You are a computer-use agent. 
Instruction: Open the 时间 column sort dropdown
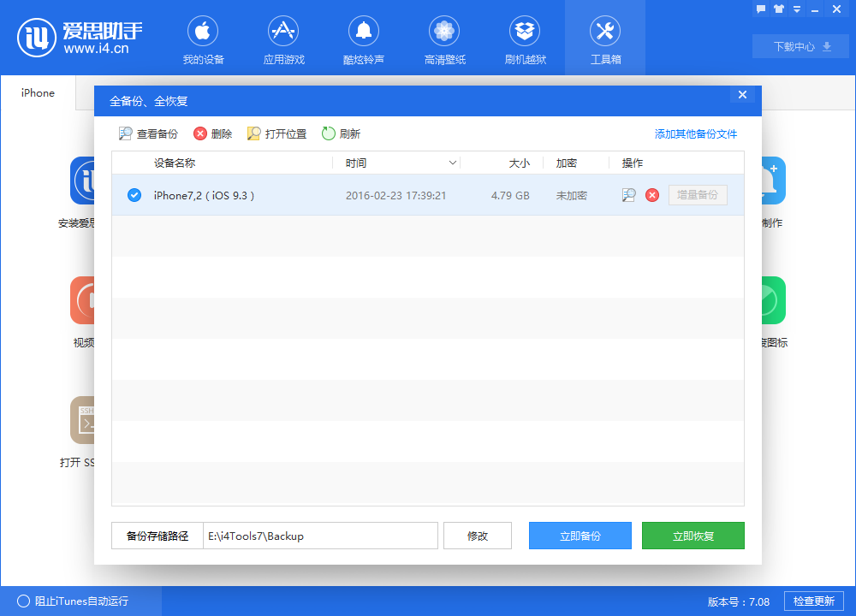tap(453, 162)
